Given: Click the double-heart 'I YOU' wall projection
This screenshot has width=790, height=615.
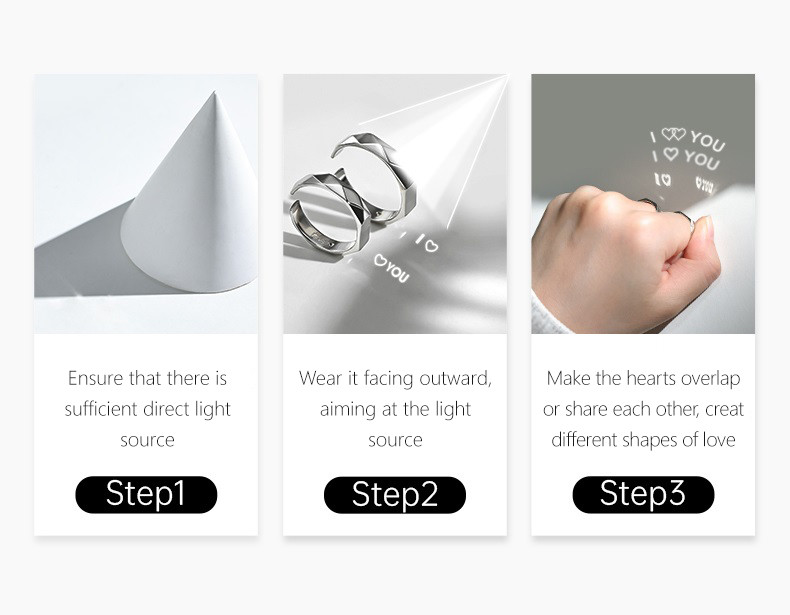Looking at the screenshot, I should point(688,139).
